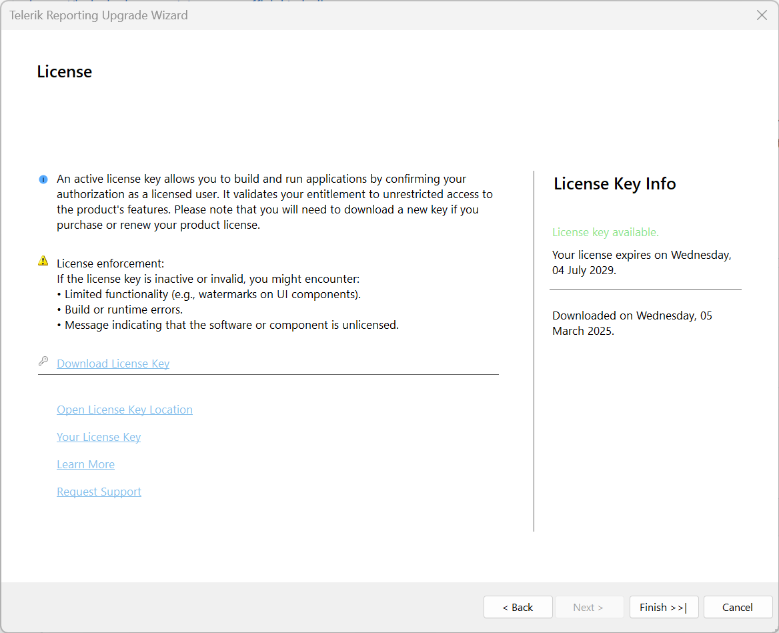
Task: Close the Upgrade Wizard window
Action: (761, 15)
